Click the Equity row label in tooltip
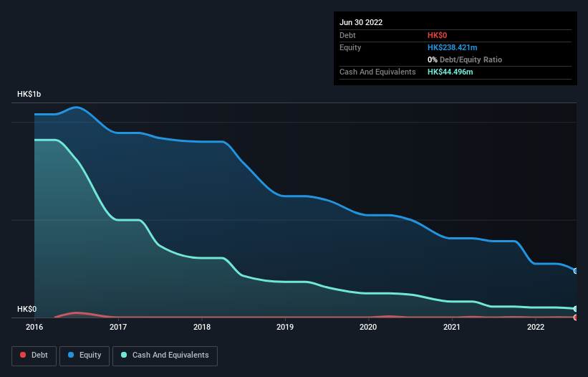 pos(350,47)
